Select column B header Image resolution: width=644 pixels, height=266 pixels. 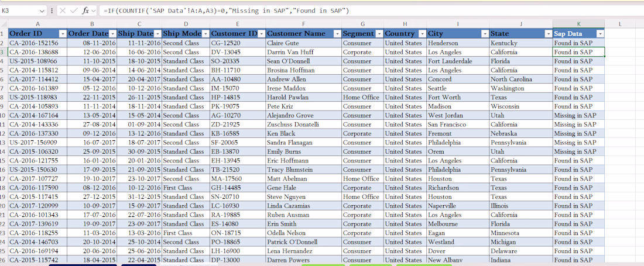(x=92, y=24)
